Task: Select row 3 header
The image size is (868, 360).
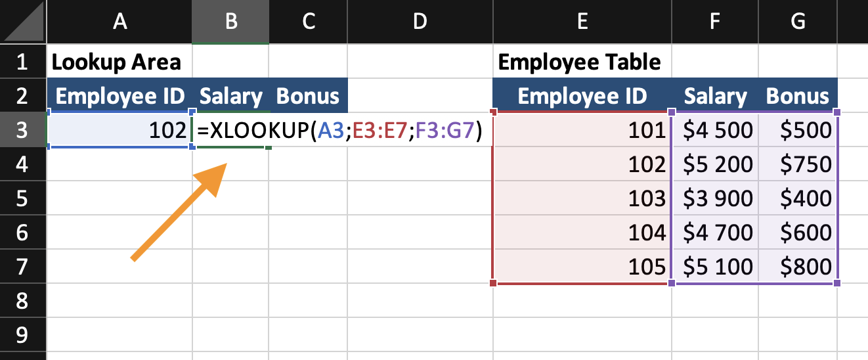Action: [23, 130]
